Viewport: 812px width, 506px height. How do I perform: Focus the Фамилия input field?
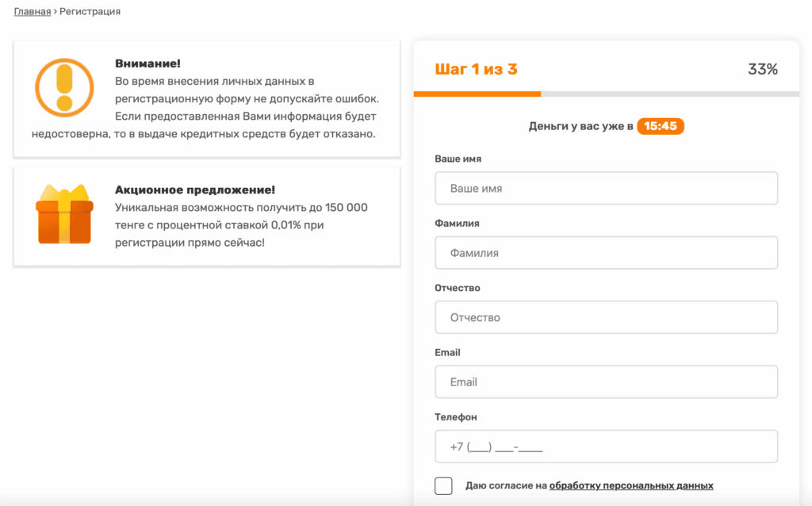(606, 253)
